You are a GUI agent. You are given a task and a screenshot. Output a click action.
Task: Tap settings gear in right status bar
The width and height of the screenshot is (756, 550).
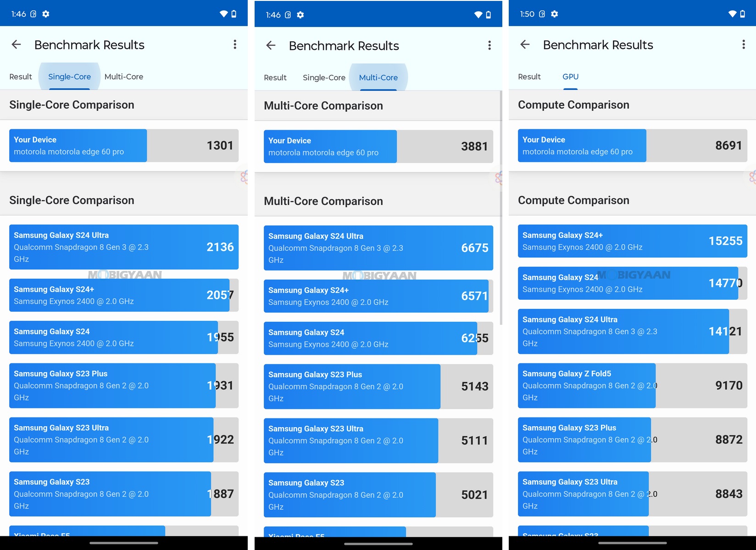coord(555,14)
